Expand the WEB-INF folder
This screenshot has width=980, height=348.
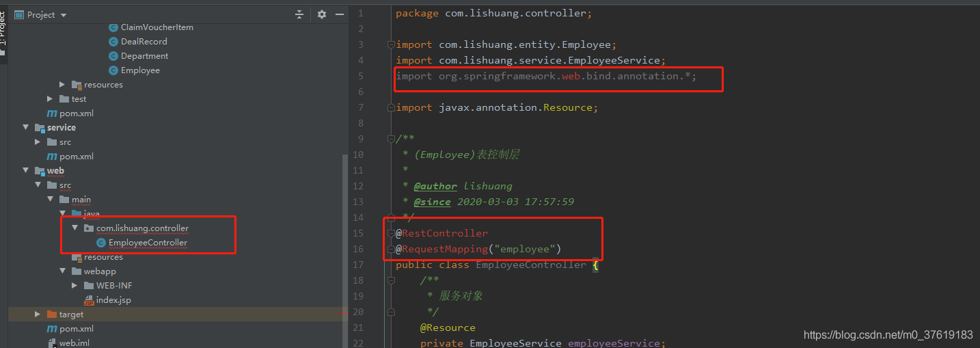[x=74, y=286]
